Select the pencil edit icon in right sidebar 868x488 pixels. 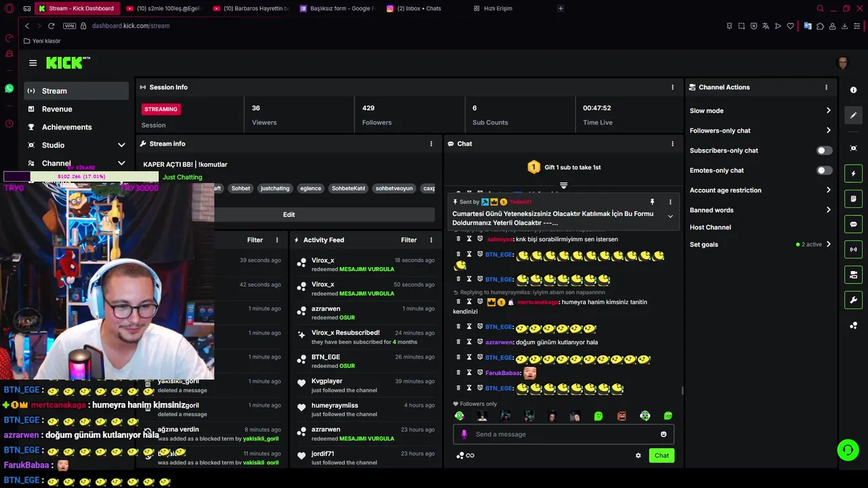pyautogui.click(x=853, y=115)
